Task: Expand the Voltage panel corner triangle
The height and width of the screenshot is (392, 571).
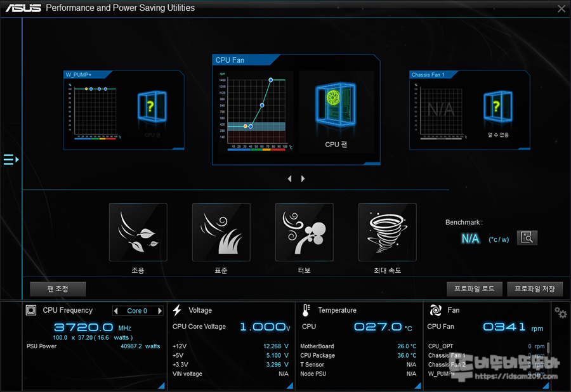Action: click(x=289, y=386)
